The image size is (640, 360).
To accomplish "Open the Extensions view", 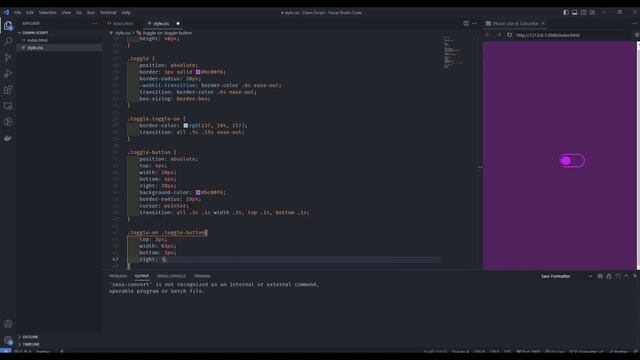I will [x=8, y=90].
